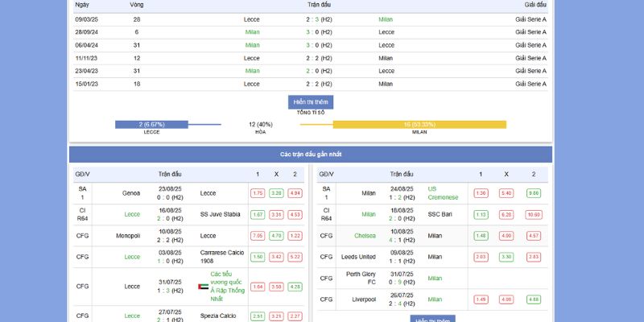Click the 2.83 odds for Leeds United match
The height and width of the screenshot is (322, 644).
tap(533, 257)
